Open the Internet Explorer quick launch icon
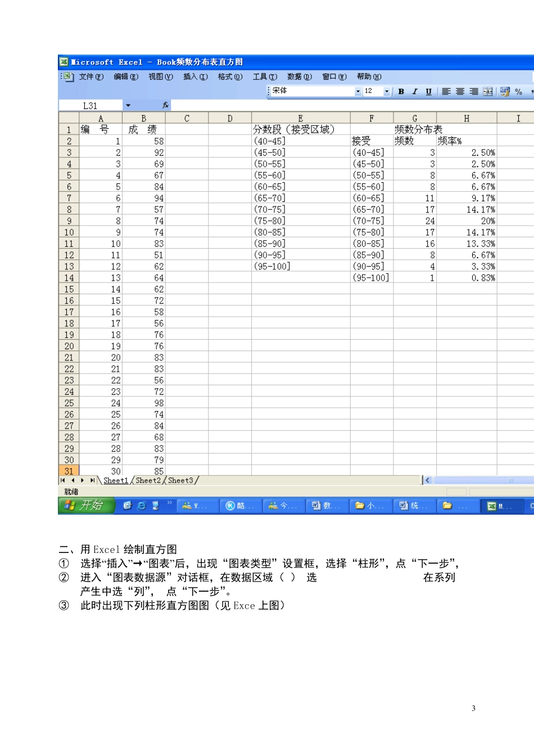Screen dimensions: 534x756 (142, 506)
